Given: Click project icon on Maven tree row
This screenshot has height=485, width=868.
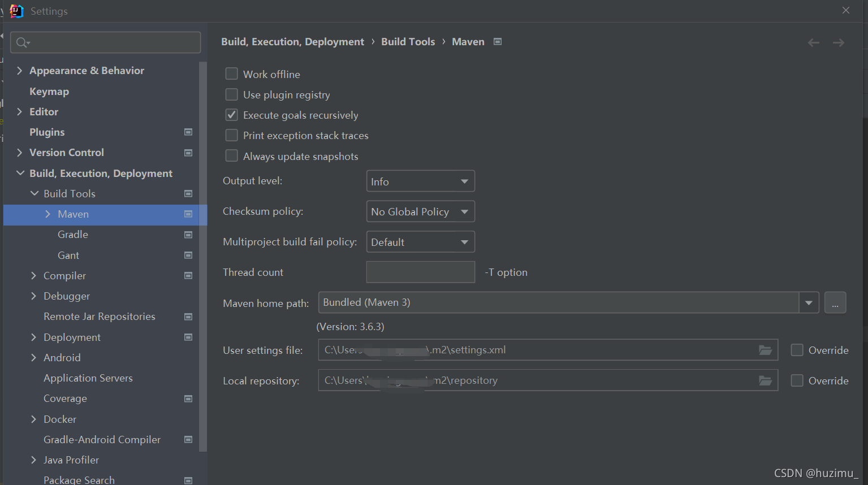Looking at the screenshot, I should tap(188, 214).
